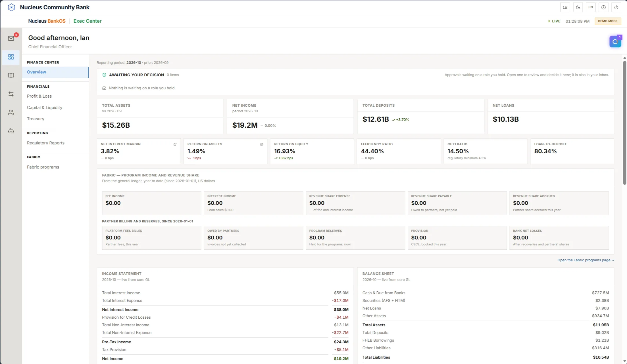
Task: Click the Awaiting Your Decision shield icon
Action: tap(104, 75)
